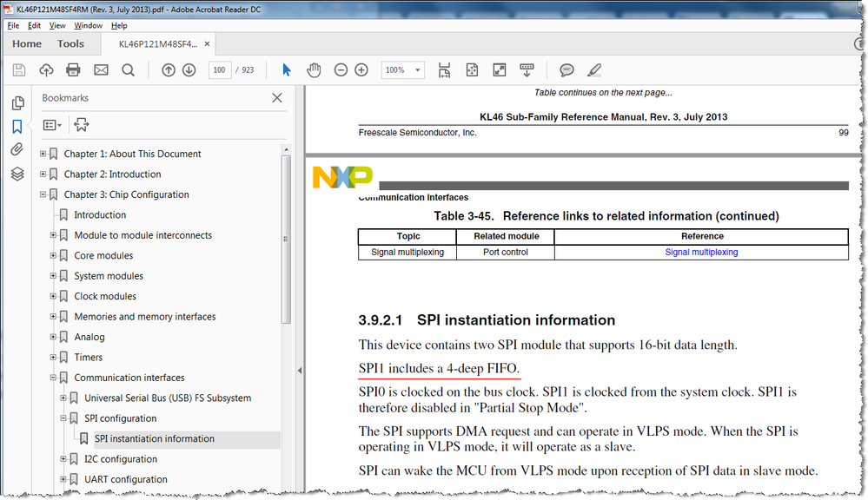Click the page number field

tap(219, 70)
